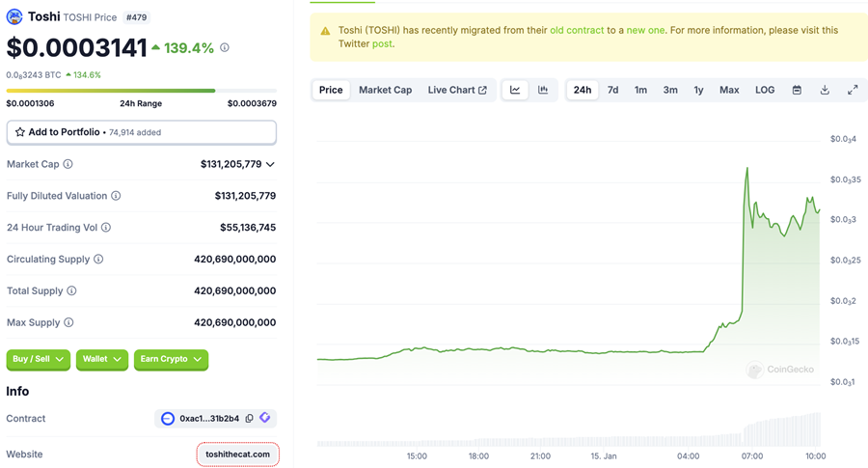Open the old contract link

[577, 30]
